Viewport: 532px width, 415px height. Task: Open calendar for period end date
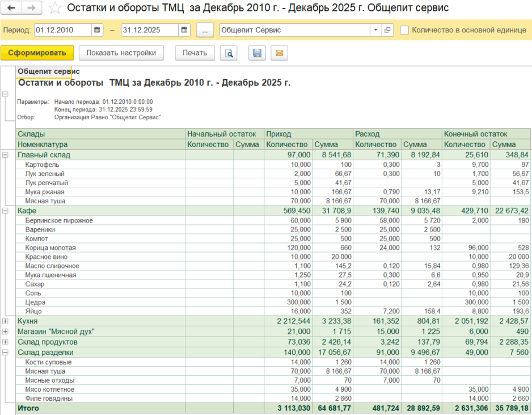tap(184, 30)
